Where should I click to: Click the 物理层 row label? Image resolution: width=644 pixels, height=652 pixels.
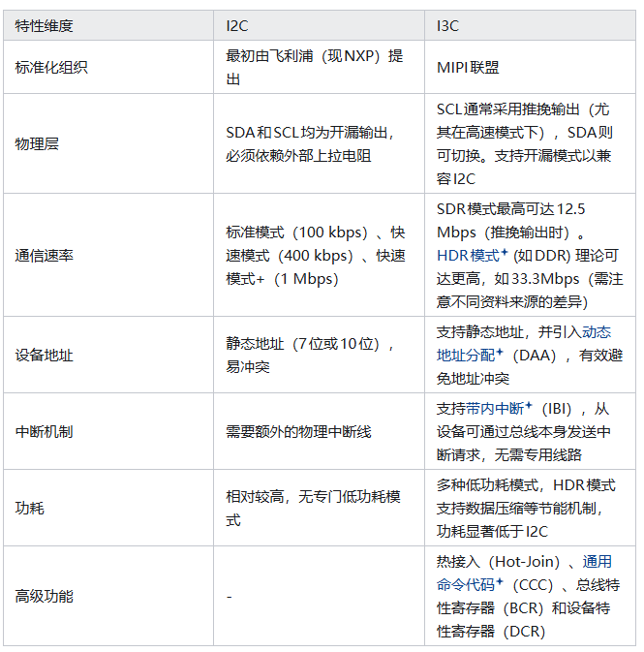click(x=37, y=143)
